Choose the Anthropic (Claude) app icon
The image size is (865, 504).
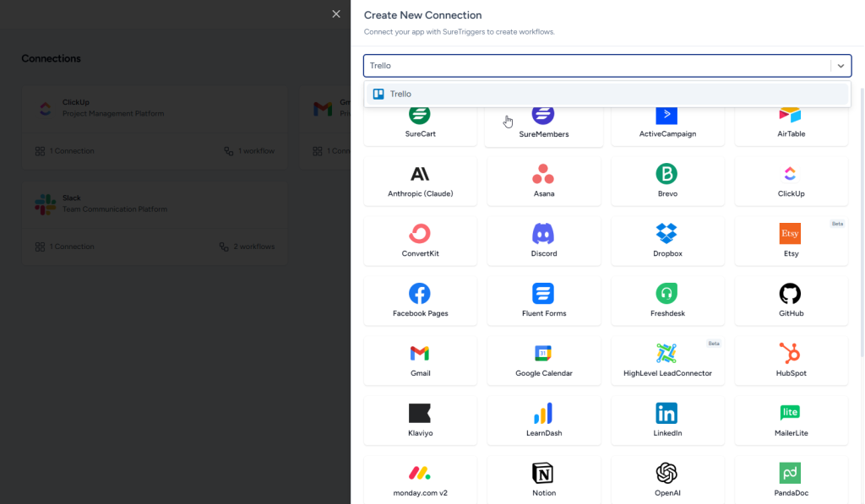420,174
